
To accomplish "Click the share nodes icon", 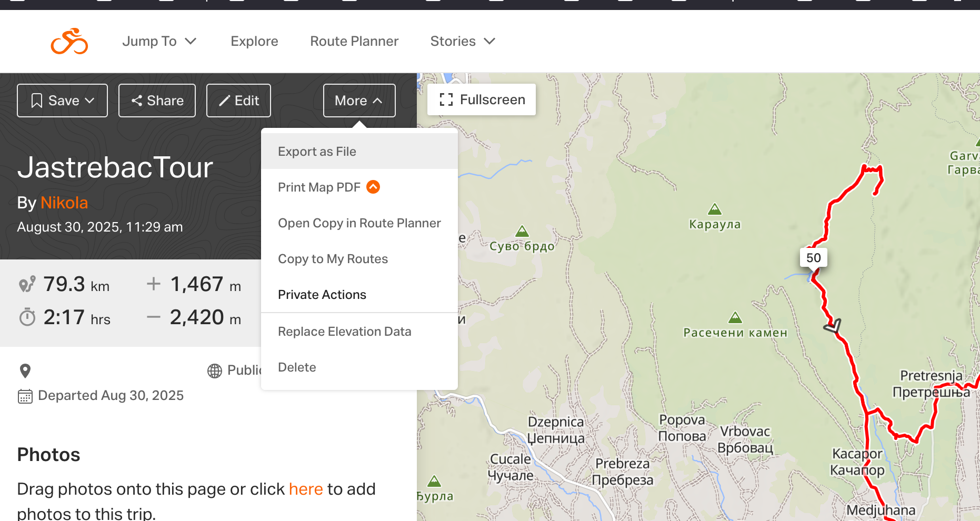I will 137,101.
